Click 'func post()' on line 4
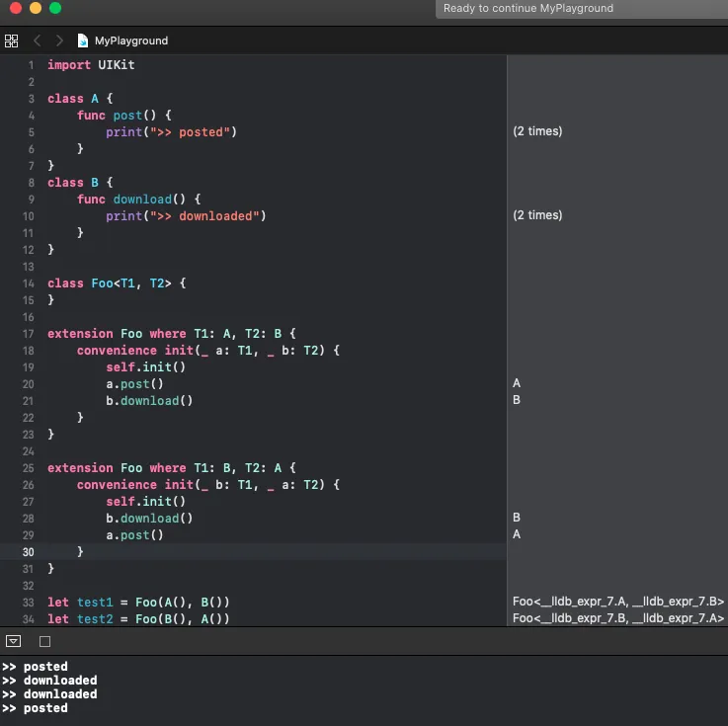Viewport: 728px width, 726px height. tap(117, 116)
